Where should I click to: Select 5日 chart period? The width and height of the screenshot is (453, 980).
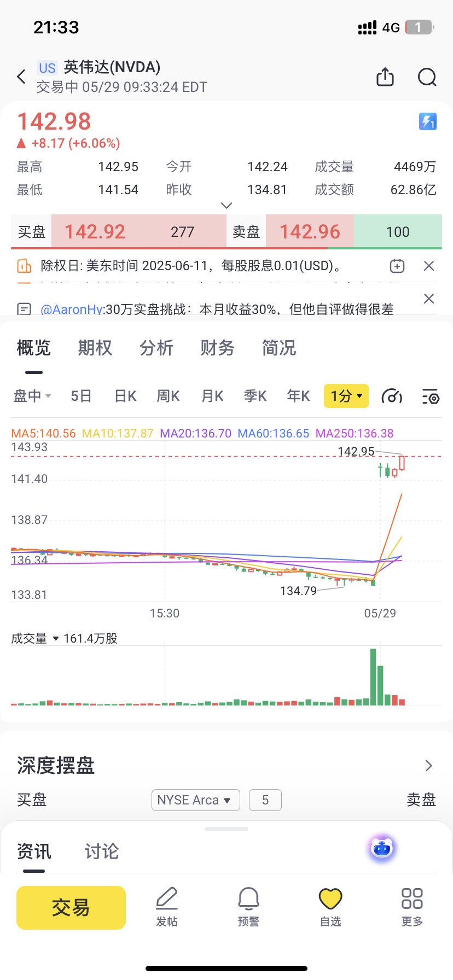click(x=81, y=396)
